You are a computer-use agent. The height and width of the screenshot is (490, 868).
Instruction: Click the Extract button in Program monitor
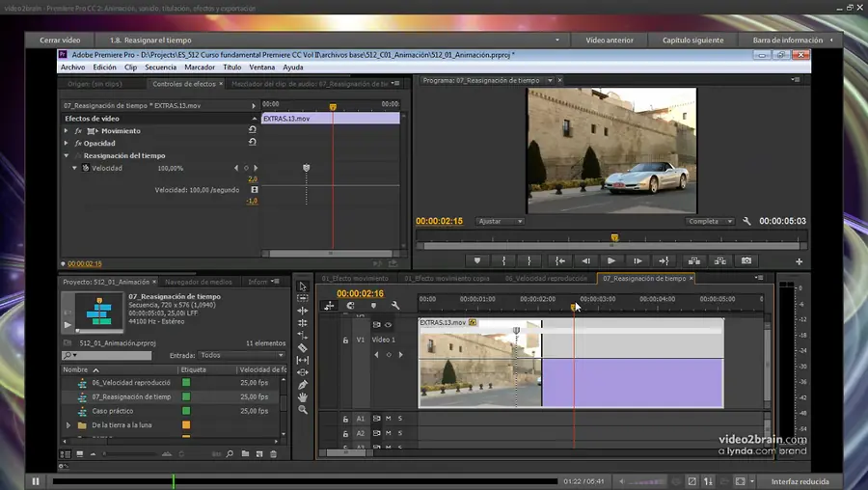(719, 260)
